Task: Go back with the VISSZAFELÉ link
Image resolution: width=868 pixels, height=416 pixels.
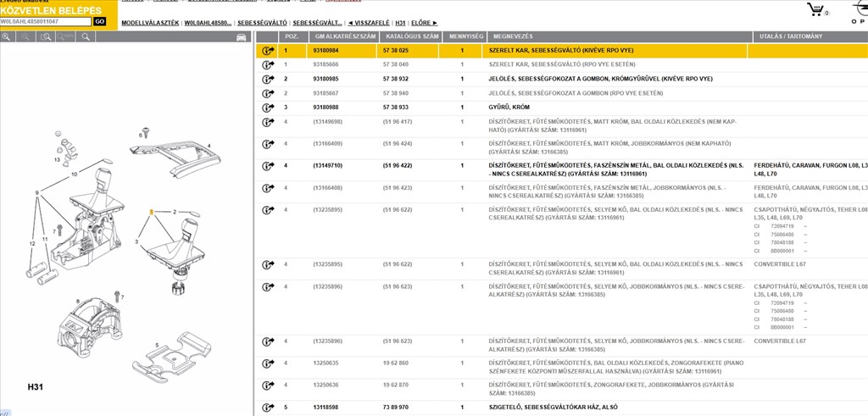Action: [x=368, y=23]
